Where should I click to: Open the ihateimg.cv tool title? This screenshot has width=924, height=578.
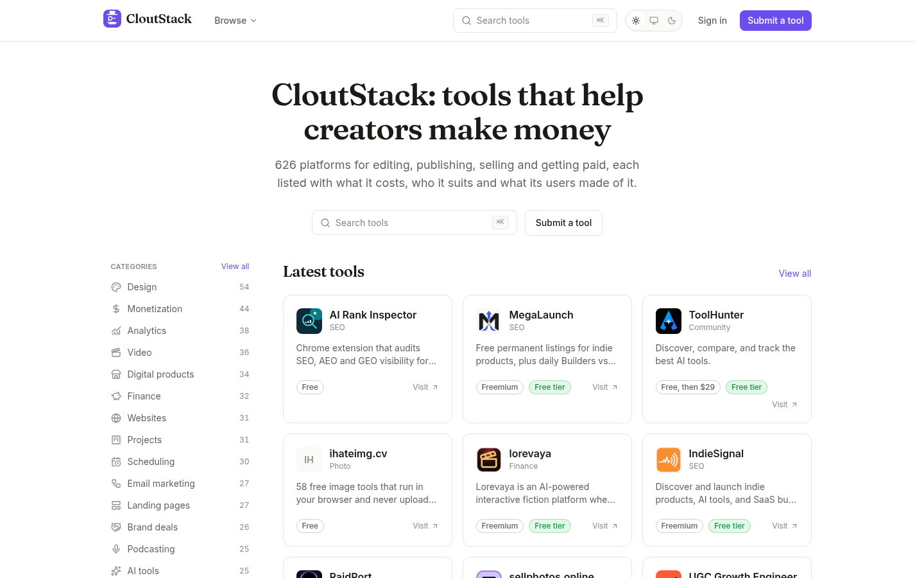coord(358,453)
